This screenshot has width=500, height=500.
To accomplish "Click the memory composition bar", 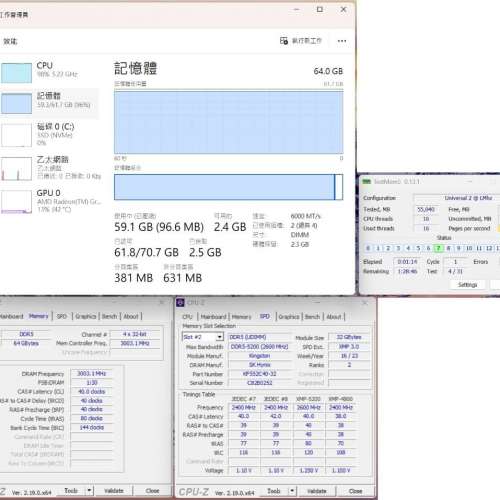I will coord(228,187).
